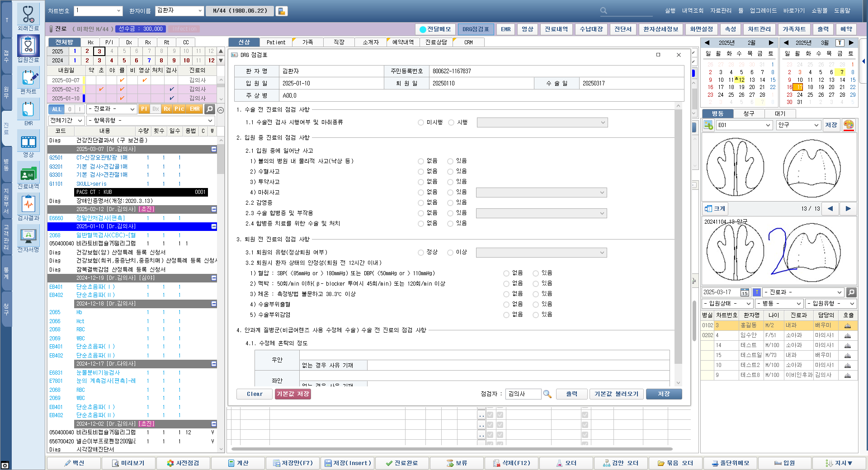Click the 기본값 불러오기 button
Viewport: 868px width, 470px height.
[x=616, y=394]
